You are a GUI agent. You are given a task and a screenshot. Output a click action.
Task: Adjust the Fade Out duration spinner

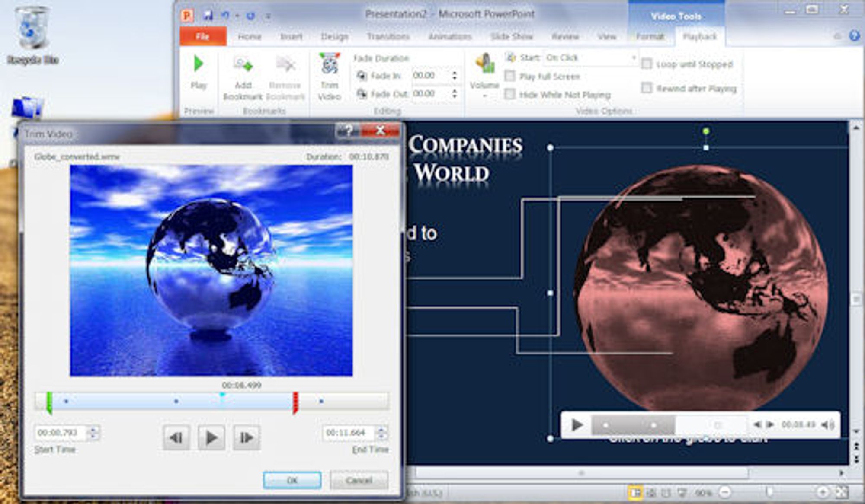click(455, 93)
